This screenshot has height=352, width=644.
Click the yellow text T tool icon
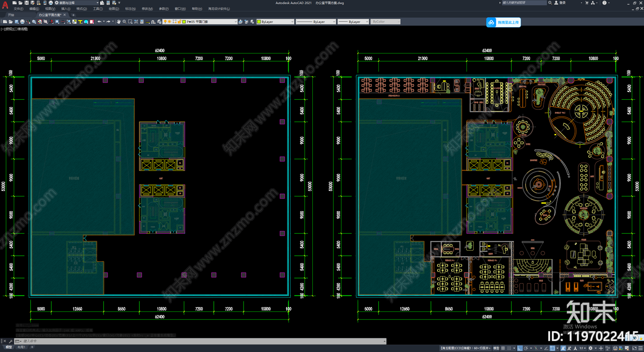[80, 22]
